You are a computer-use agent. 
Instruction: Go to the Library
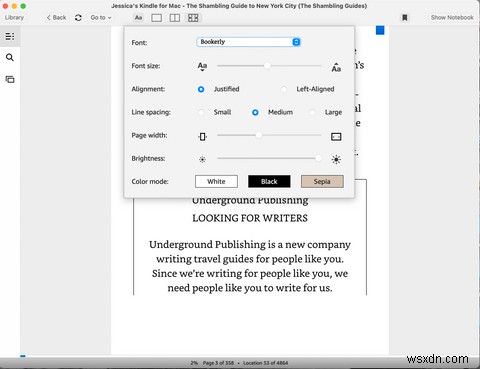coord(14,17)
